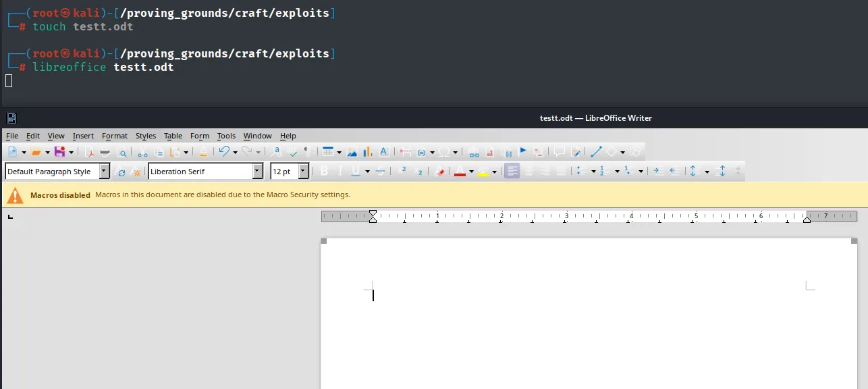Image resolution: width=868 pixels, height=389 pixels.
Task: Click the Save icon
Action: [59, 152]
